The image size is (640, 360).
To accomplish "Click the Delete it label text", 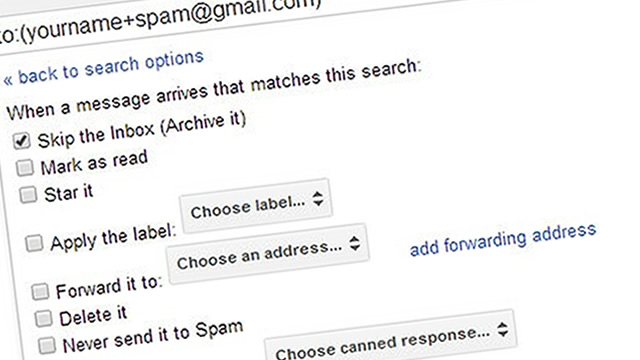I will [93, 316].
